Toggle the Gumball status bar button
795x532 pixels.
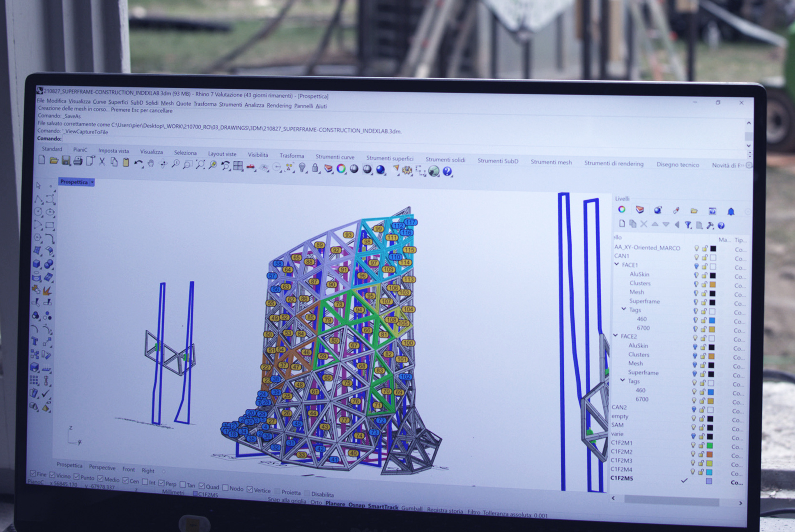click(x=411, y=508)
